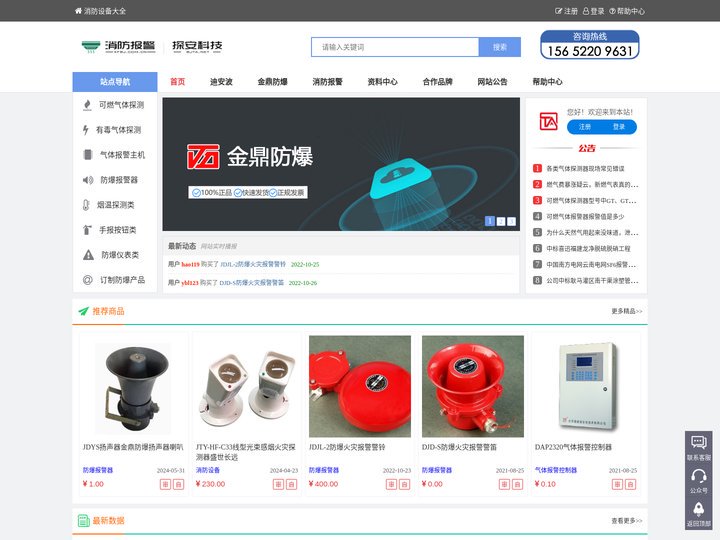Click the red TA logo in welcome panel
Screen dimensions: 720x540
(x=549, y=121)
